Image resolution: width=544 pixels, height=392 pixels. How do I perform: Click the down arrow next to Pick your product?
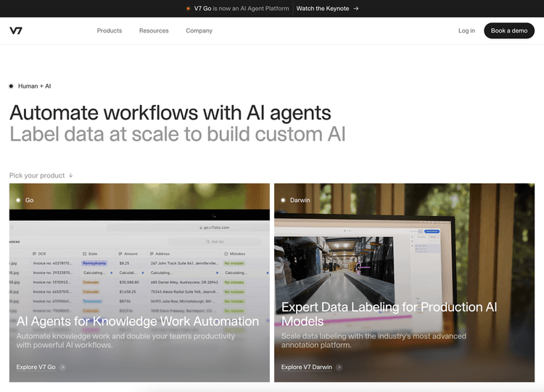pyautogui.click(x=71, y=175)
